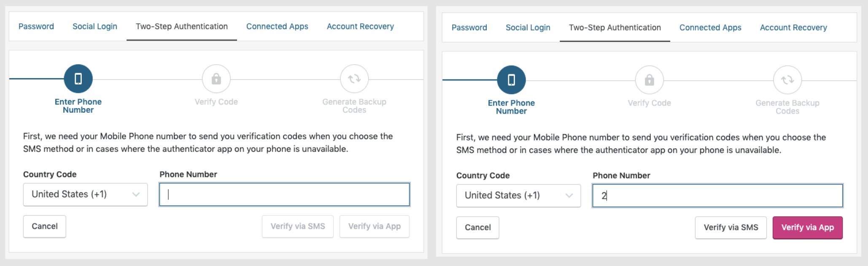Open the right United States (+1) dropdown
868x266 pixels.
point(518,195)
